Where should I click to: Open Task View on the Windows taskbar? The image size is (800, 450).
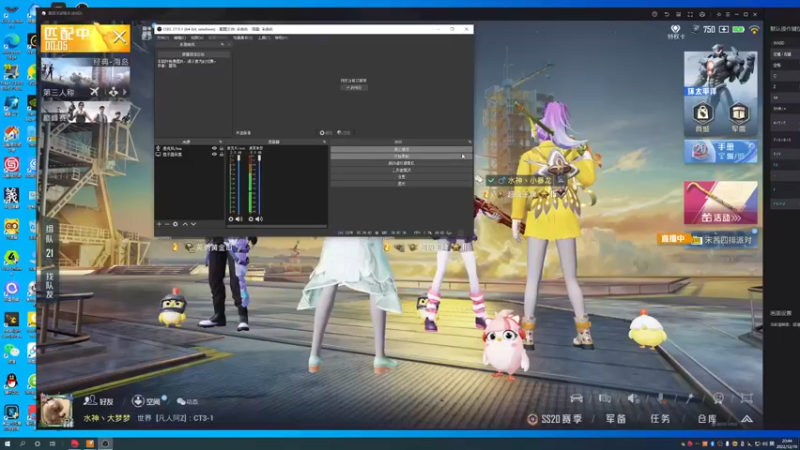click(x=53, y=444)
